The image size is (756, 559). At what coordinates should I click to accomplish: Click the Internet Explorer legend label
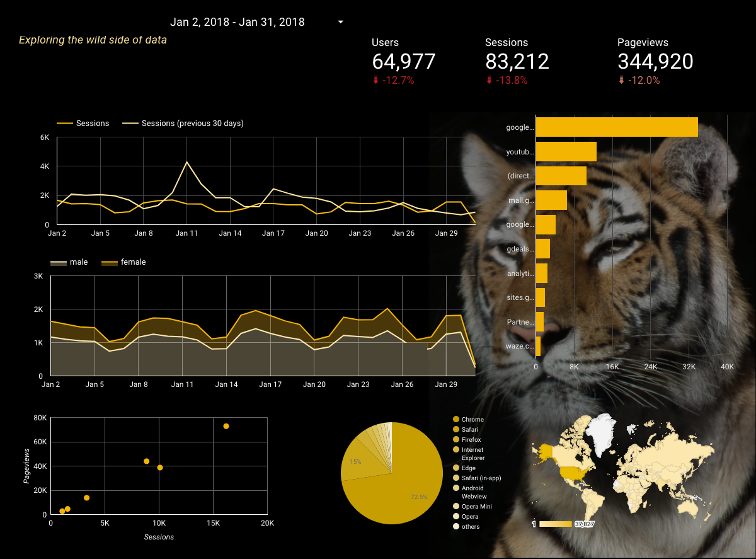(x=472, y=454)
